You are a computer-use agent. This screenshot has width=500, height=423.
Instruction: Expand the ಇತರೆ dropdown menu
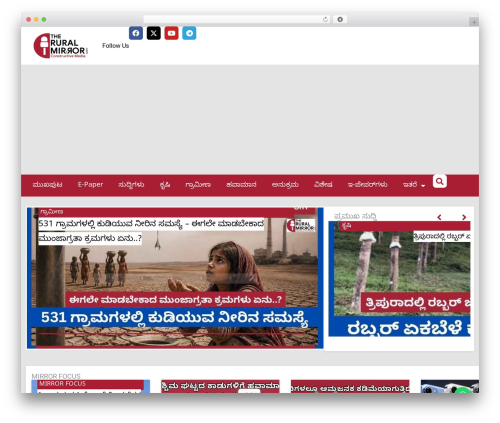click(x=414, y=185)
